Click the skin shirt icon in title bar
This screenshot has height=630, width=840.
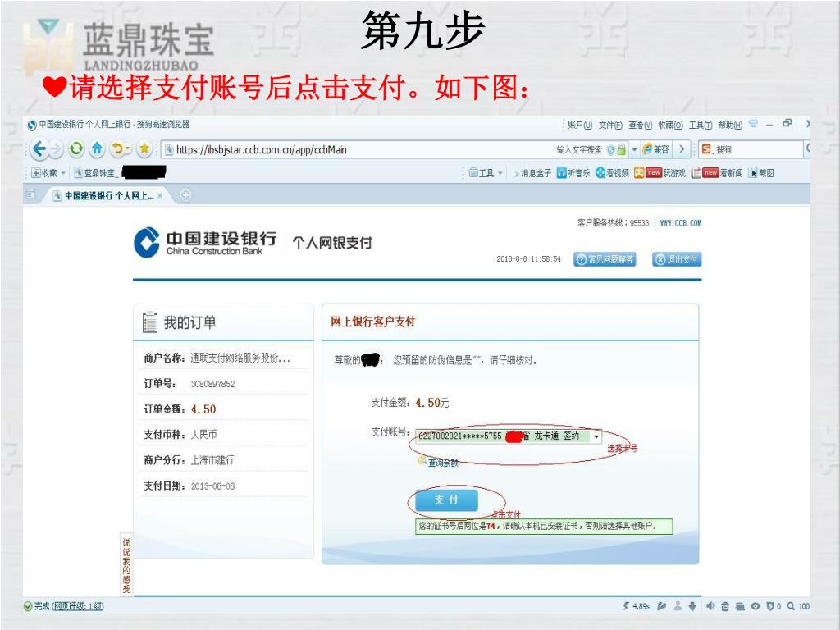(x=753, y=124)
